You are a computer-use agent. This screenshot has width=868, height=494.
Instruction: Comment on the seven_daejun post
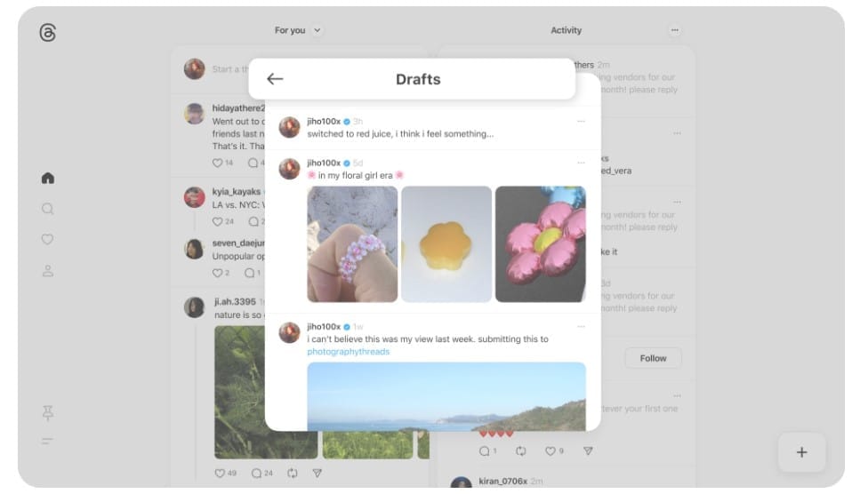250,273
